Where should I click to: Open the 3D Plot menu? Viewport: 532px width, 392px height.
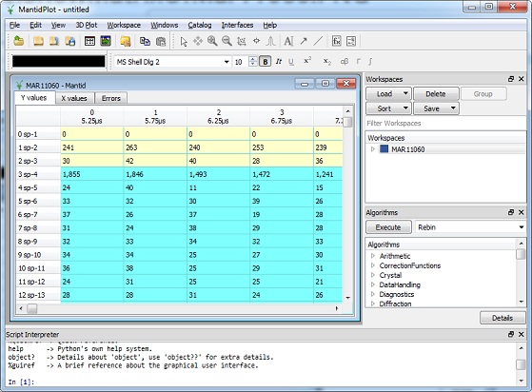87,25
